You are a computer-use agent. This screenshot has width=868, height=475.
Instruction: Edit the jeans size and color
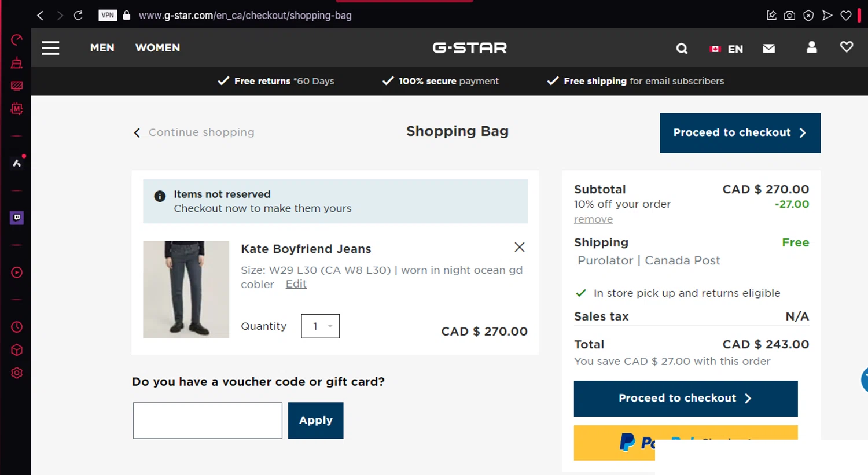[x=296, y=284]
